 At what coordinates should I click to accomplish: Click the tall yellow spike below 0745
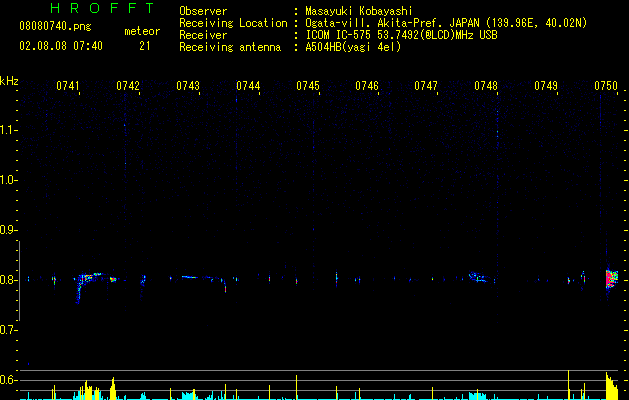pos(296,387)
